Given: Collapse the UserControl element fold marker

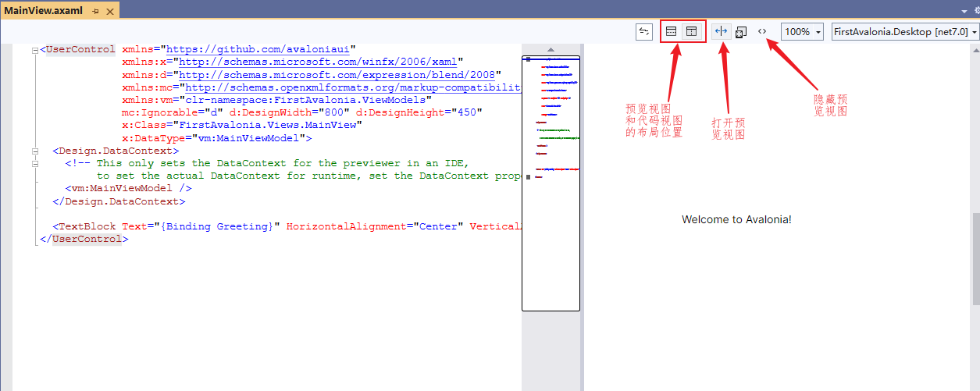Looking at the screenshot, I should 34,51.
